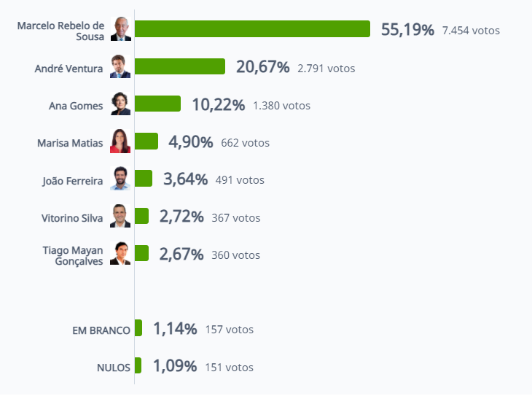Click Vitorino Silva's portrait photo
Image resolution: width=532 pixels, height=396 pixels.
120,216
